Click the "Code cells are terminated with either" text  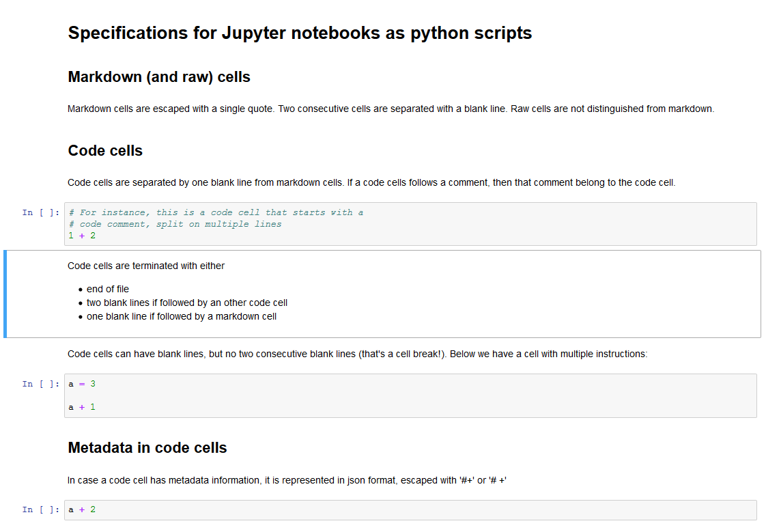[146, 266]
